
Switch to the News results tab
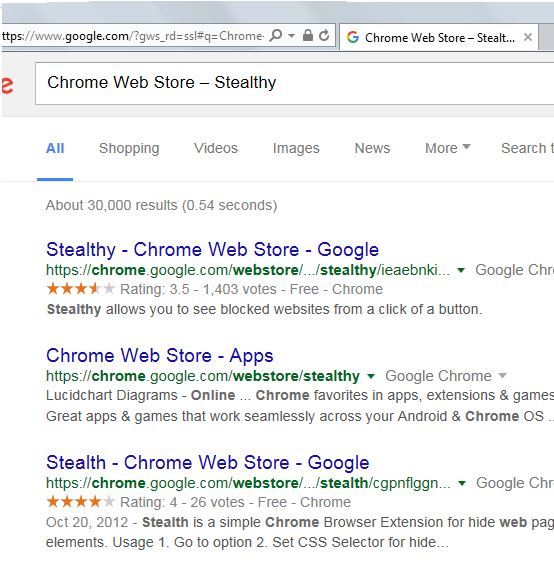372,148
